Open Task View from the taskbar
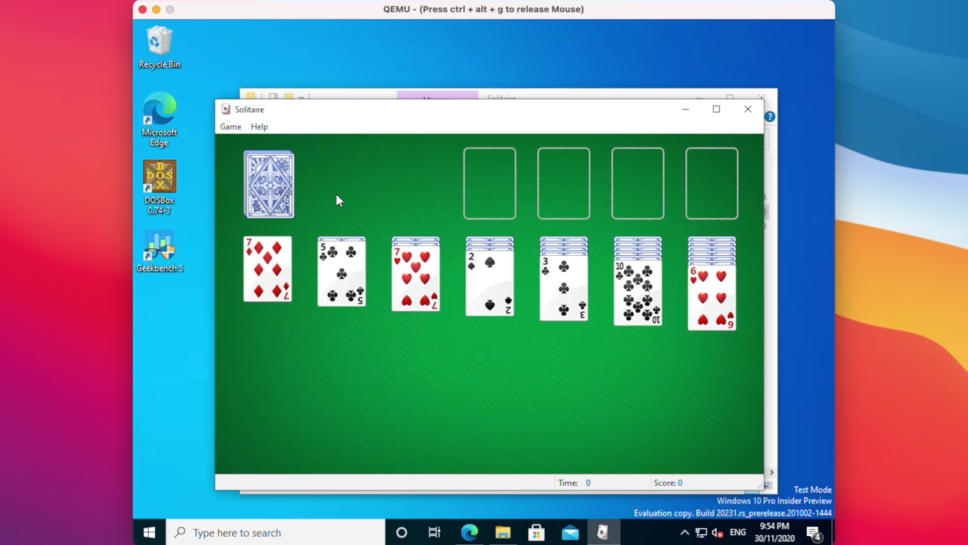Image resolution: width=968 pixels, height=545 pixels. pyautogui.click(x=434, y=532)
